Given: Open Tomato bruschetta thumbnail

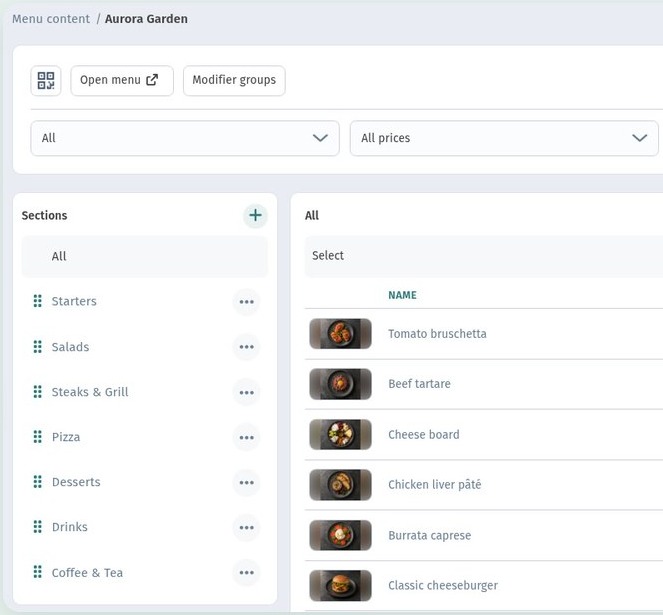Looking at the screenshot, I should pyautogui.click(x=340, y=334).
